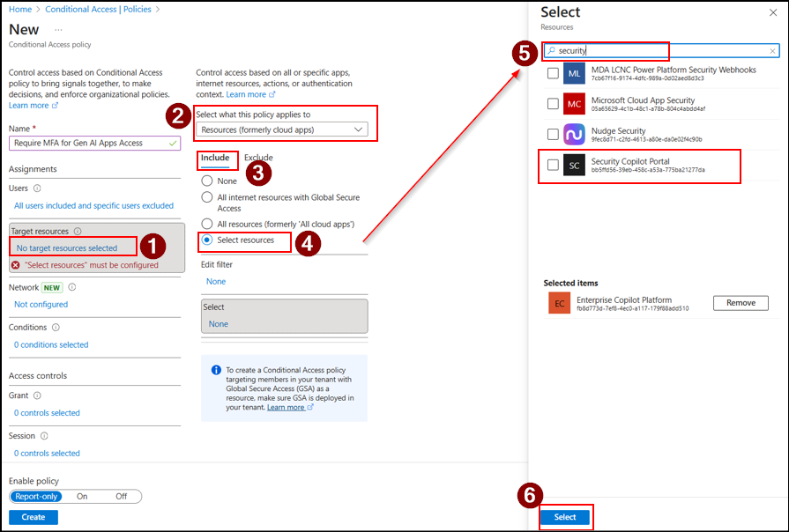Remove the Enterprise Copilot Platform item

[740, 303]
